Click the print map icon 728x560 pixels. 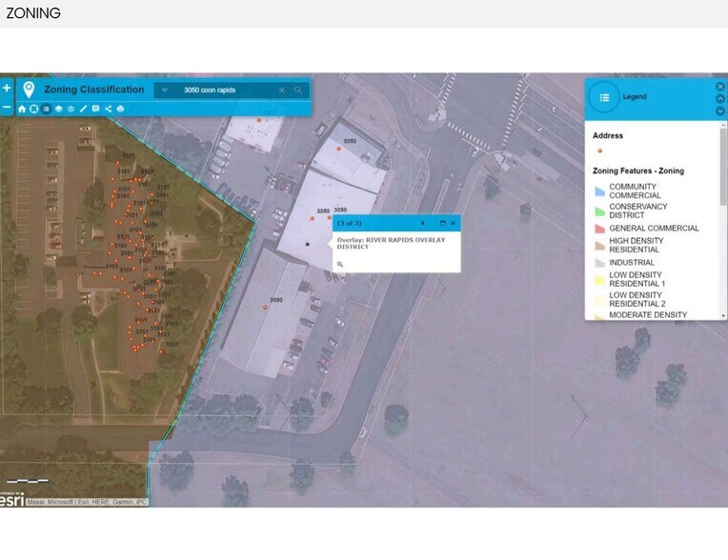pyautogui.click(x=120, y=109)
